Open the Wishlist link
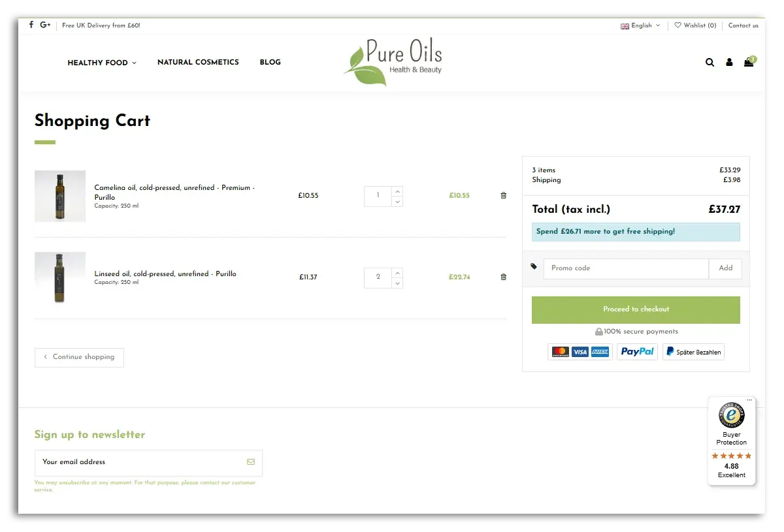 click(695, 25)
